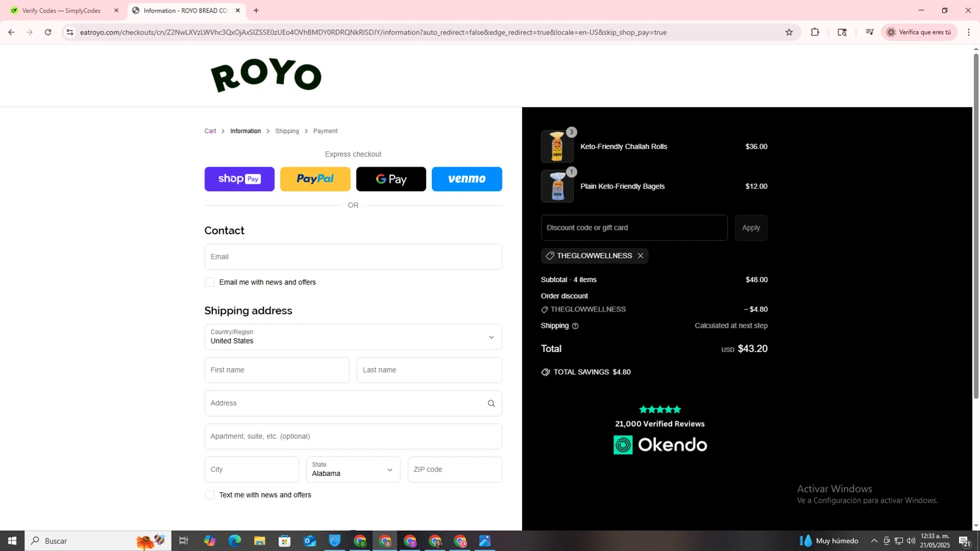Click address search magnifier icon
Image resolution: width=980 pixels, height=551 pixels.
click(x=491, y=403)
